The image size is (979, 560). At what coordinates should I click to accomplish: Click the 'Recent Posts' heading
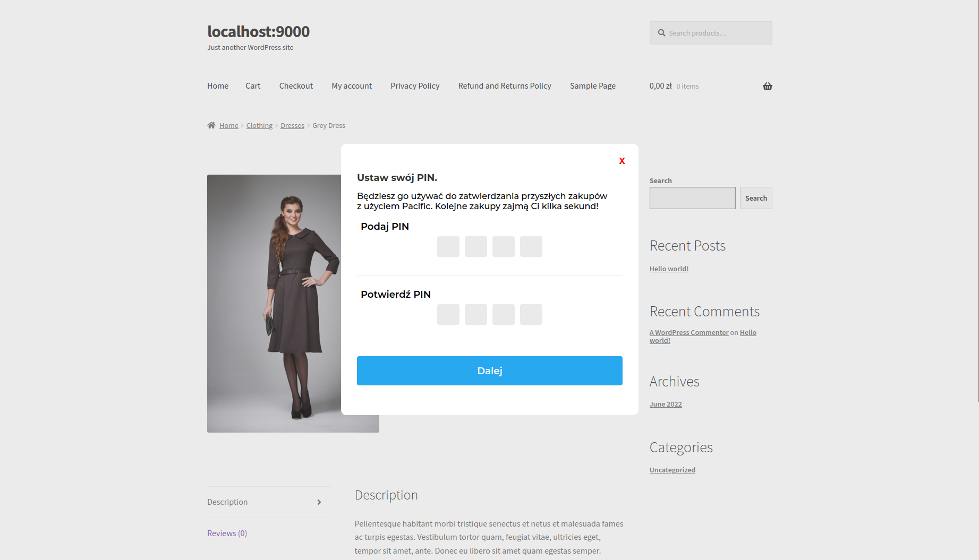coord(687,246)
